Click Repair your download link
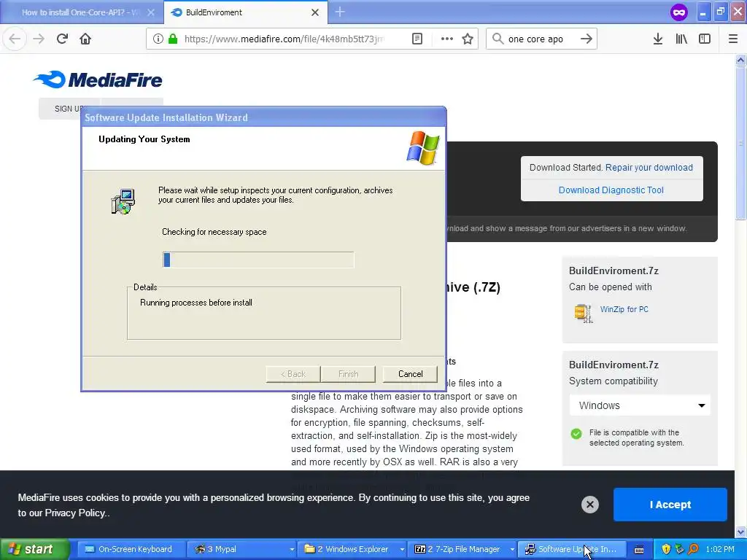The width and height of the screenshot is (747, 560). click(x=649, y=168)
